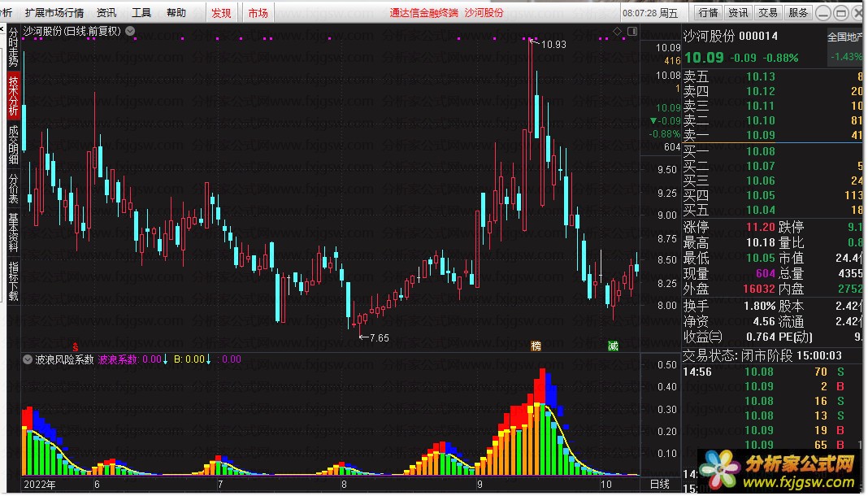Click the 14:56 trade tick row
Viewport: 868px width, 496px height.
[x=772, y=372]
